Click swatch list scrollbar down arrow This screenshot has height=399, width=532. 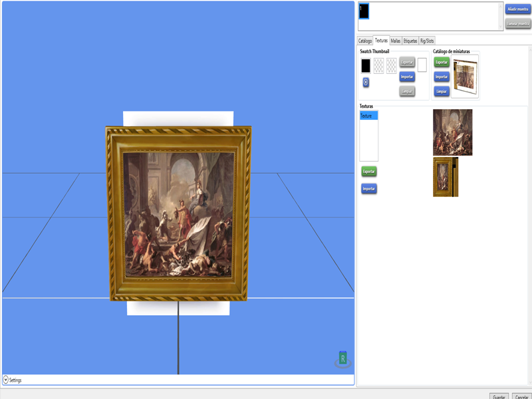(500, 27)
